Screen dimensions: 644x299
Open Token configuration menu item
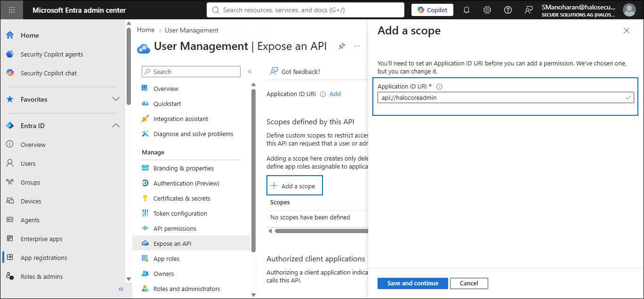coord(180,213)
